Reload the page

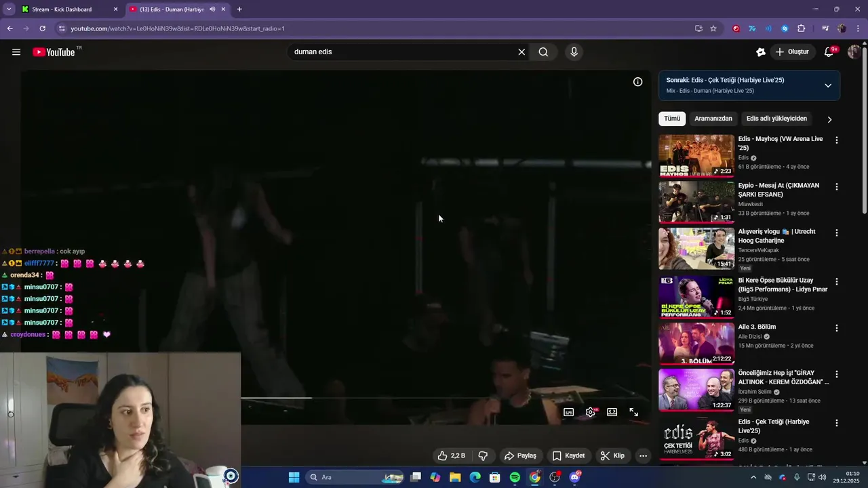42,28
